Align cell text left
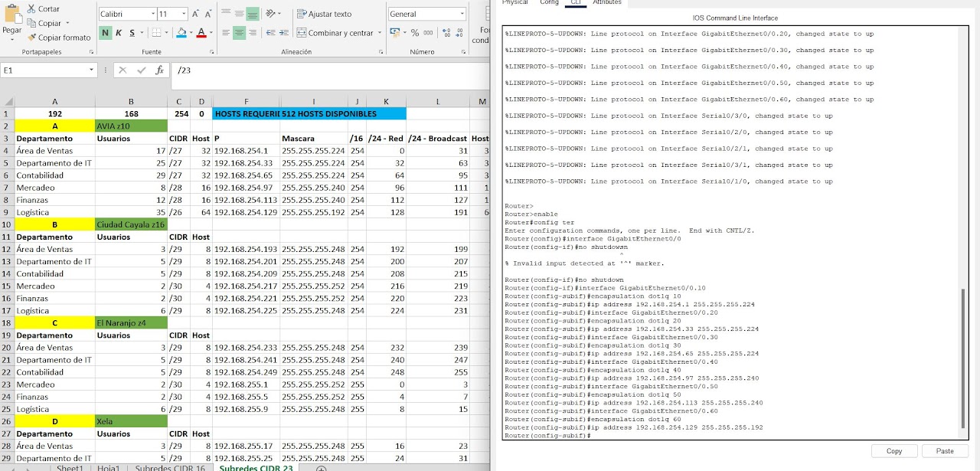 pos(227,33)
